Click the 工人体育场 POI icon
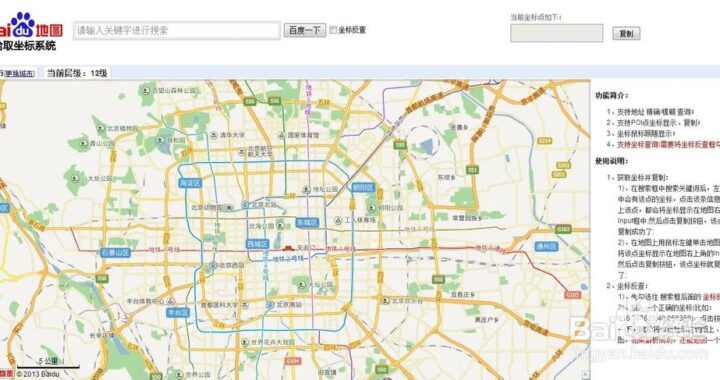Viewport: 720px width, 380px height. click(x=338, y=220)
